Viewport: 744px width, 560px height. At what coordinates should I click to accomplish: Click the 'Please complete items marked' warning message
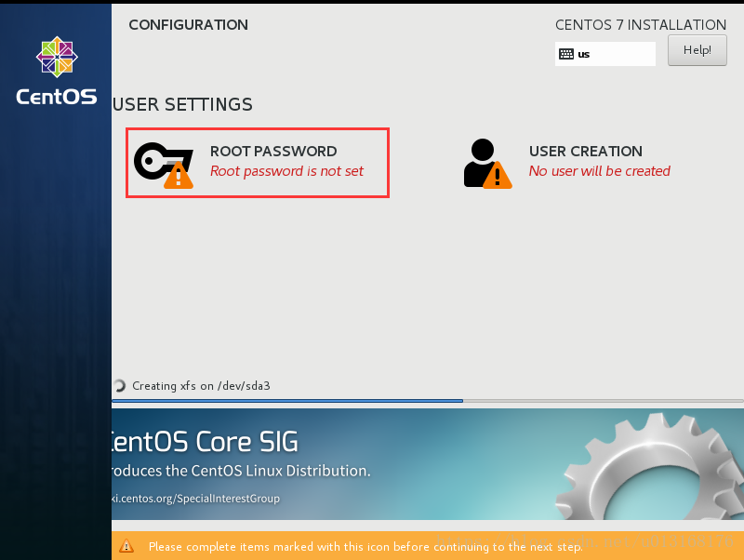click(365, 547)
